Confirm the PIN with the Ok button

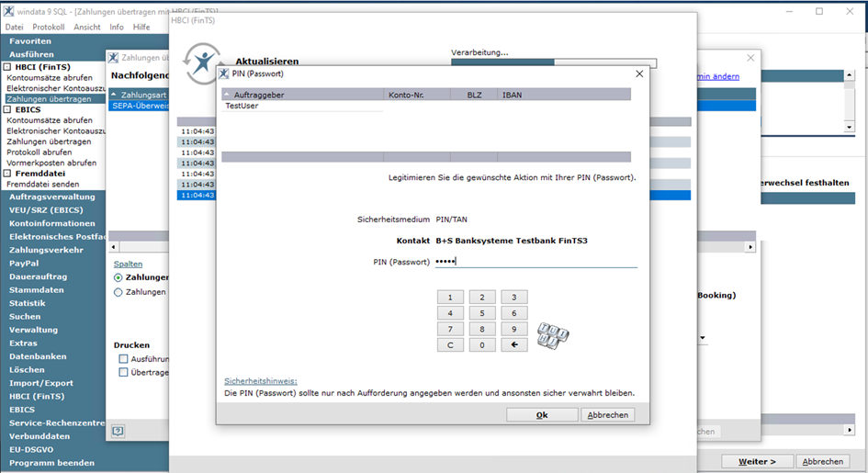click(x=542, y=415)
